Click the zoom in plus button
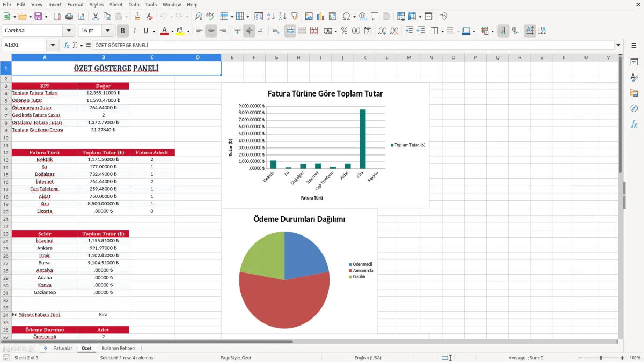Viewport: 644px width, 362px height. (622, 358)
